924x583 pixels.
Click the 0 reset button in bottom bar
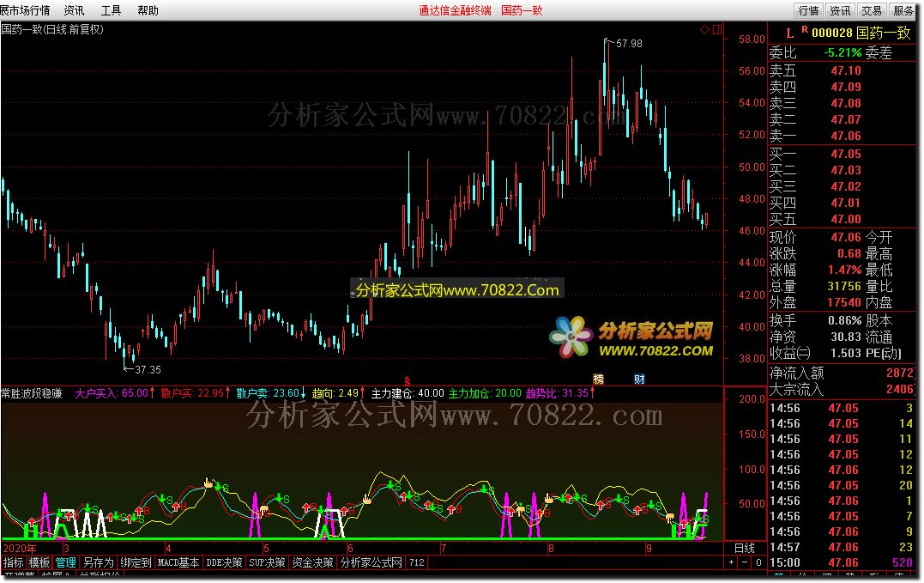pyautogui.click(x=758, y=562)
